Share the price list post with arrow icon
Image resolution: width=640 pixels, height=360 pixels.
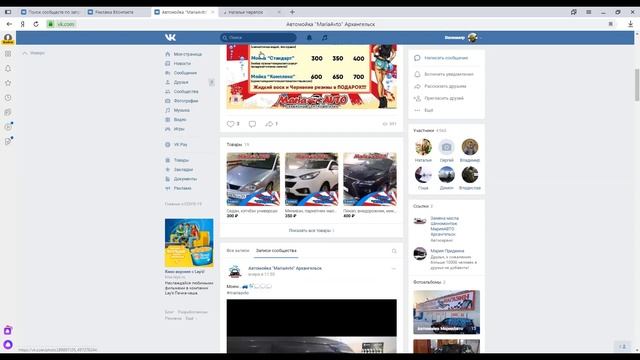coord(269,124)
